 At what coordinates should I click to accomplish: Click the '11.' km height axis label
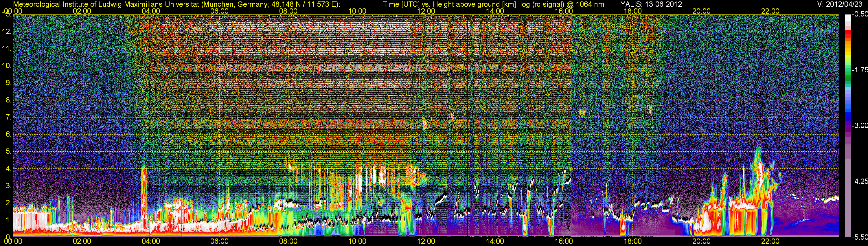[x=7, y=49]
